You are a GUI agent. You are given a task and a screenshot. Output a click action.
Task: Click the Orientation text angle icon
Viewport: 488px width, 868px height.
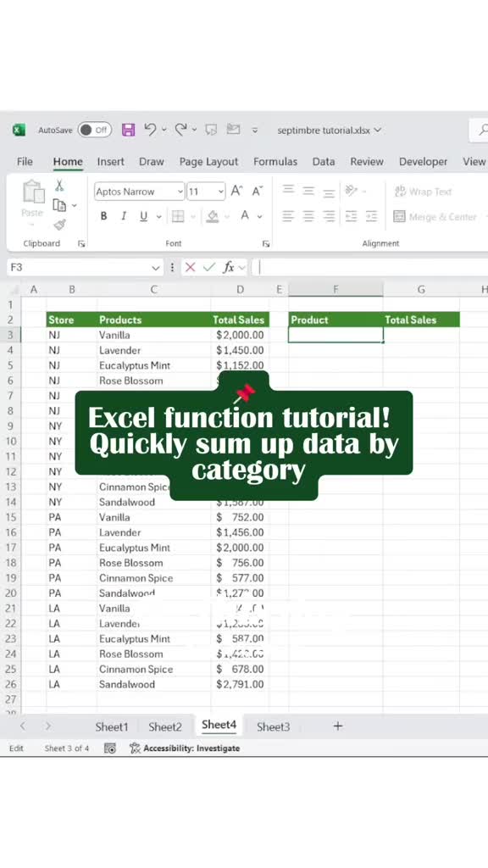(352, 191)
